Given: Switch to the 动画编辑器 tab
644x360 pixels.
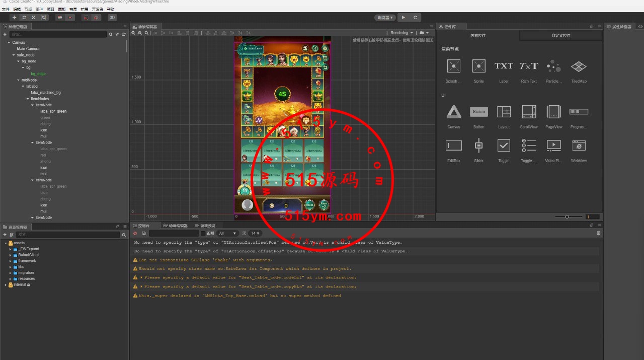Looking at the screenshot, I should pos(177,226).
